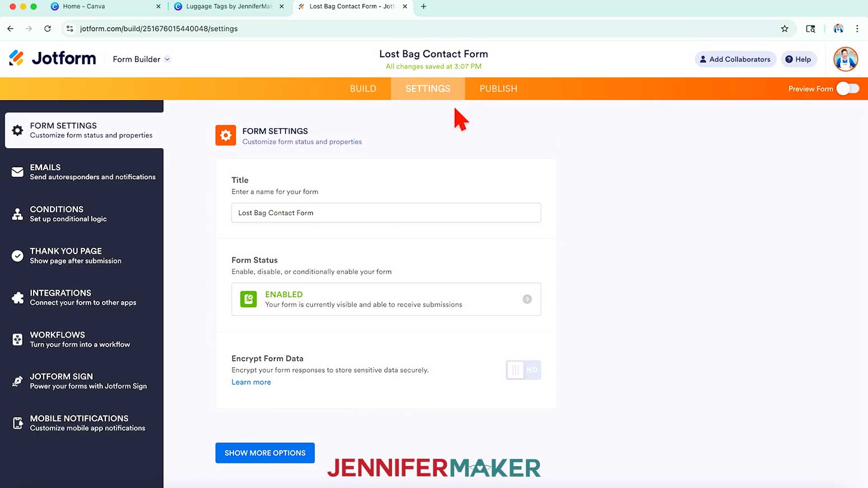Click Show More Options button
This screenshot has width=868, height=488.
click(265, 453)
